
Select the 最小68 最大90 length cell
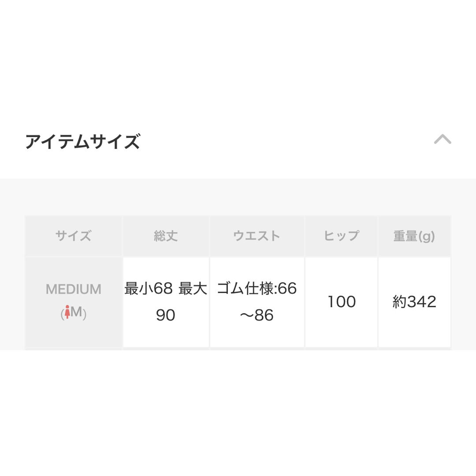pos(166,302)
